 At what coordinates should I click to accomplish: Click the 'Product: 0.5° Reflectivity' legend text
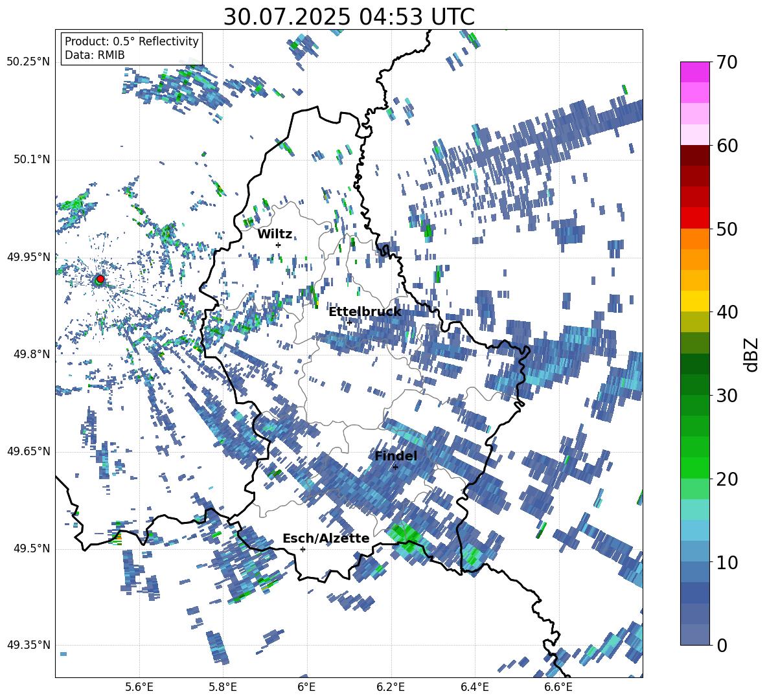pyautogui.click(x=132, y=41)
